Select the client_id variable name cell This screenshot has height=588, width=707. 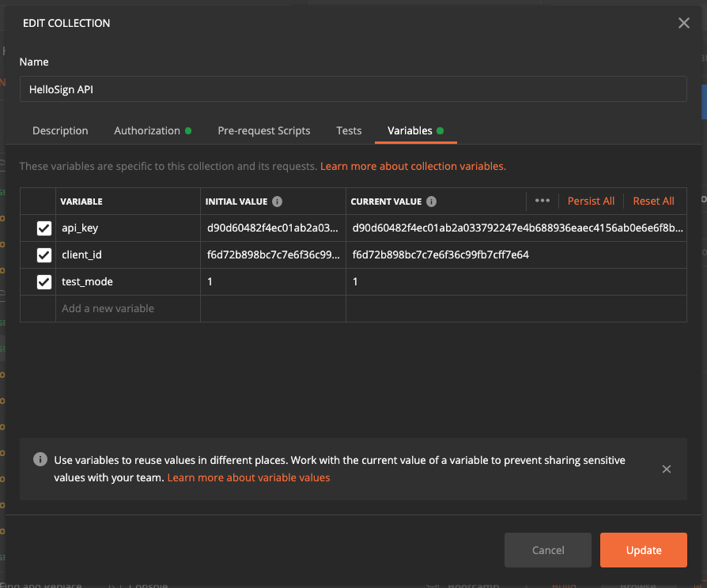(x=128, y=255)
